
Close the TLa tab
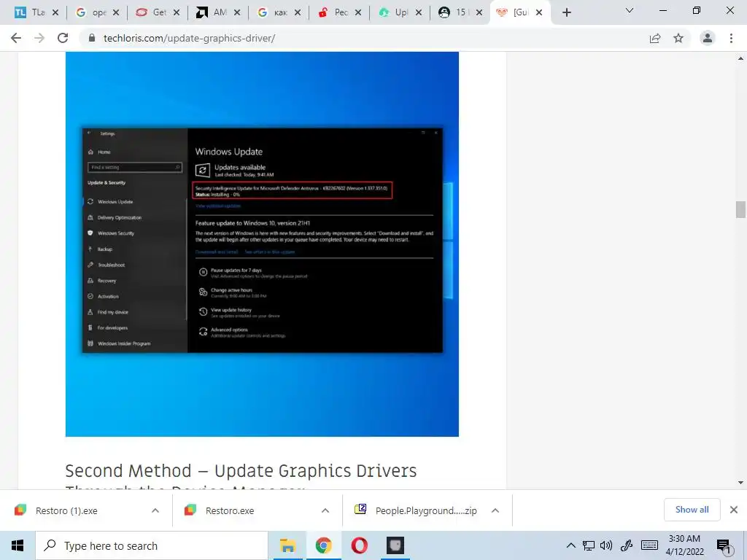(x=55, y=12)
